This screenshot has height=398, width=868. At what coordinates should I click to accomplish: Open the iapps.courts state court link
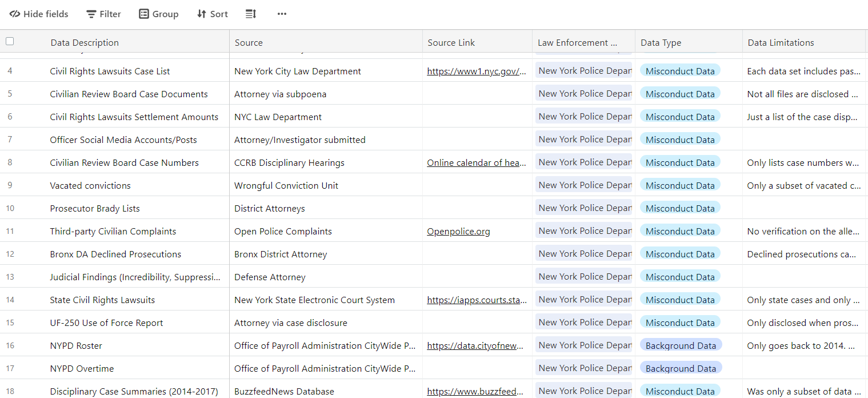(477, 300)
